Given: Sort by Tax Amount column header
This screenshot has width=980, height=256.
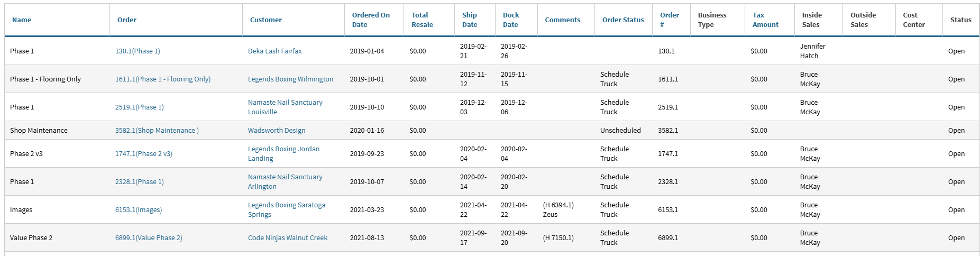Looking at the screenshot, I should point(765,20).
